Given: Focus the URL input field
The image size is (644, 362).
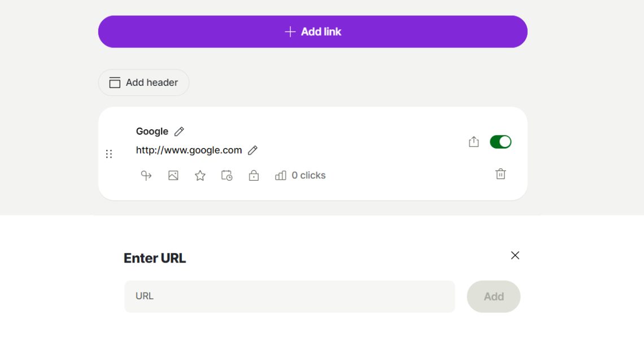Looking at the screenshot, I should (289, 296).
